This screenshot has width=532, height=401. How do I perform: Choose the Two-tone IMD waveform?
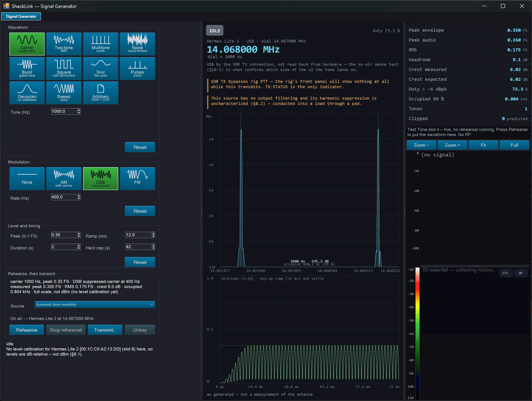pyautogui.click(x=64, y=44)
